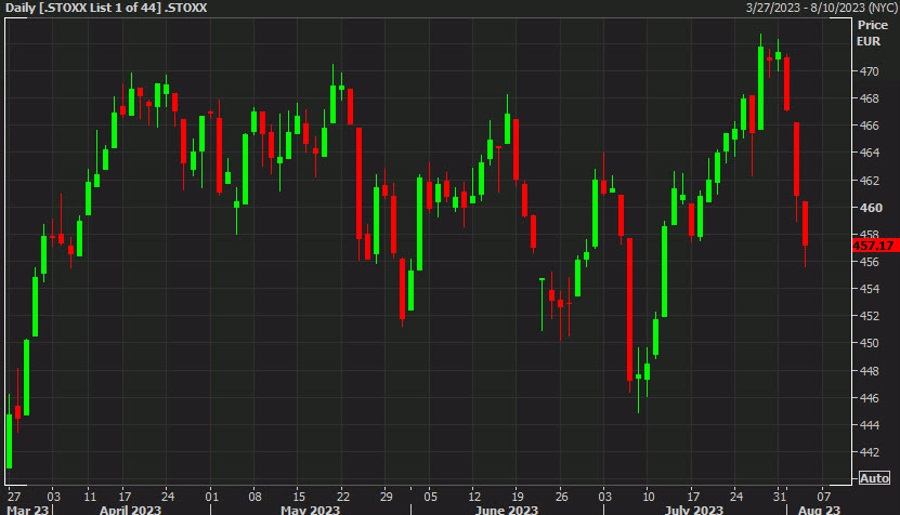This screenshot has height=515, width=900.
Task: Click the date tick 07 on time axis
Action: (824, 497)
